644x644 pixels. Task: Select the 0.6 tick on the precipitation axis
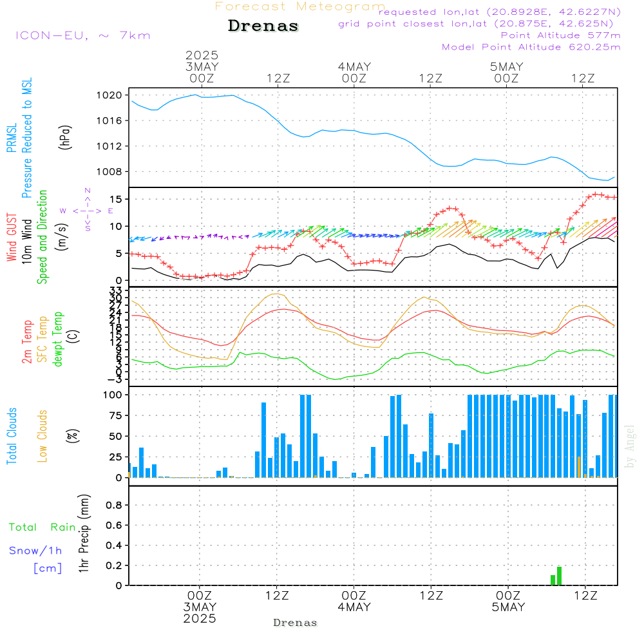pyautogui.click(x=114, y=526)
